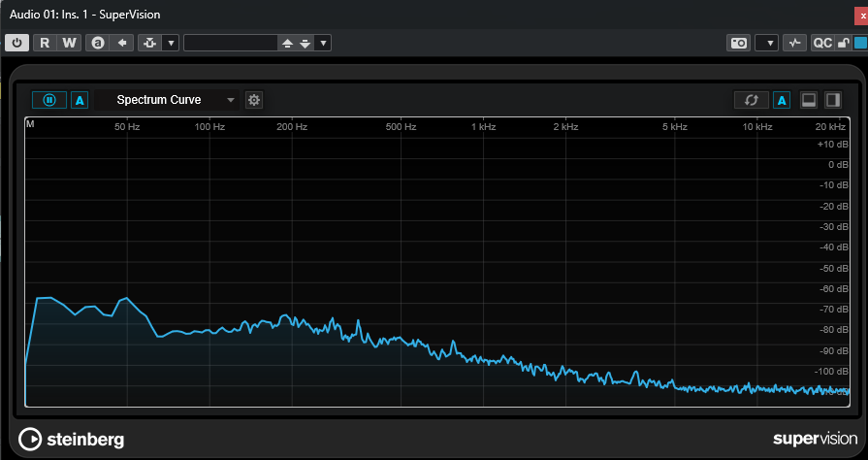Copy the A settings to B using the arrow
Viewport: 868px width, 460px height.
tap(122, 43)
